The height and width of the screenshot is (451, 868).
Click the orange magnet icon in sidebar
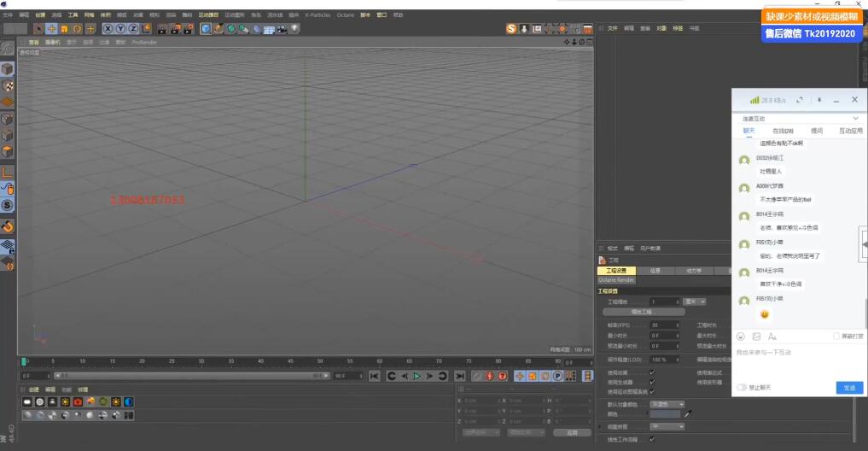(x=7, y=226)
